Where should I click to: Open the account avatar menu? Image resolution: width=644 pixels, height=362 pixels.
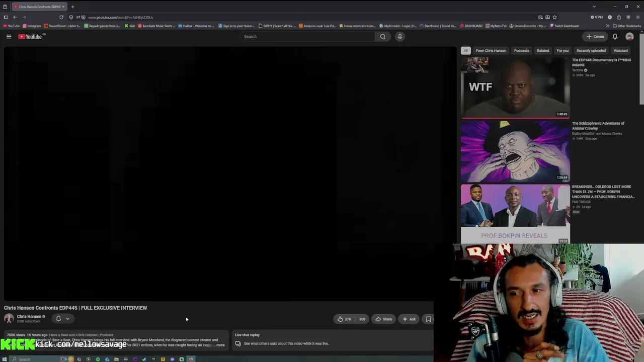pyautogui.click(x=629, y=37)
